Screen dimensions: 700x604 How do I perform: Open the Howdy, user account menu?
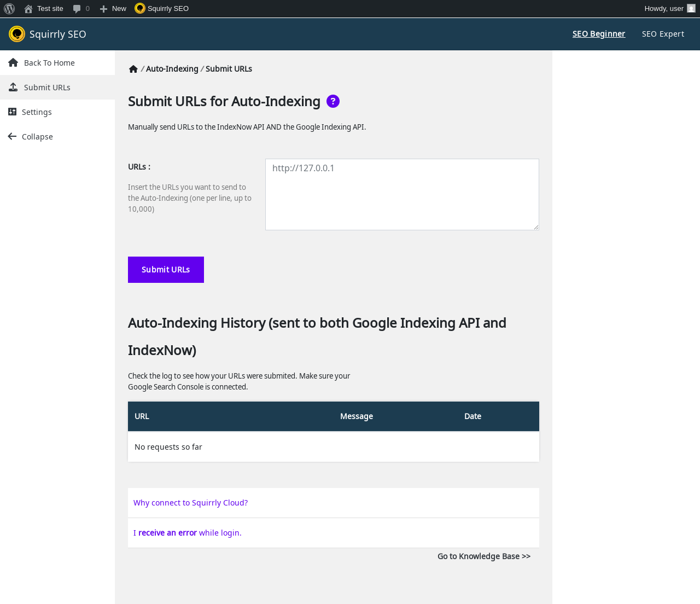pos(663,9)
